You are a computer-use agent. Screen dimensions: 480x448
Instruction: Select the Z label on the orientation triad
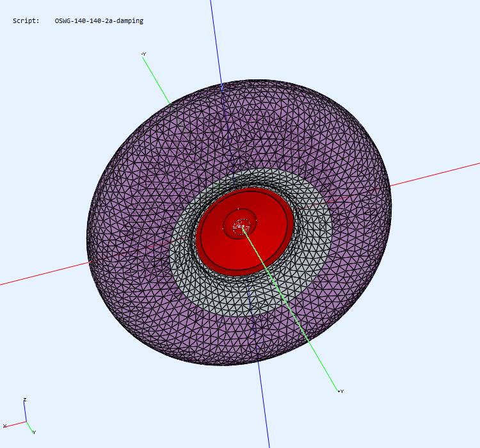point(25,399)
